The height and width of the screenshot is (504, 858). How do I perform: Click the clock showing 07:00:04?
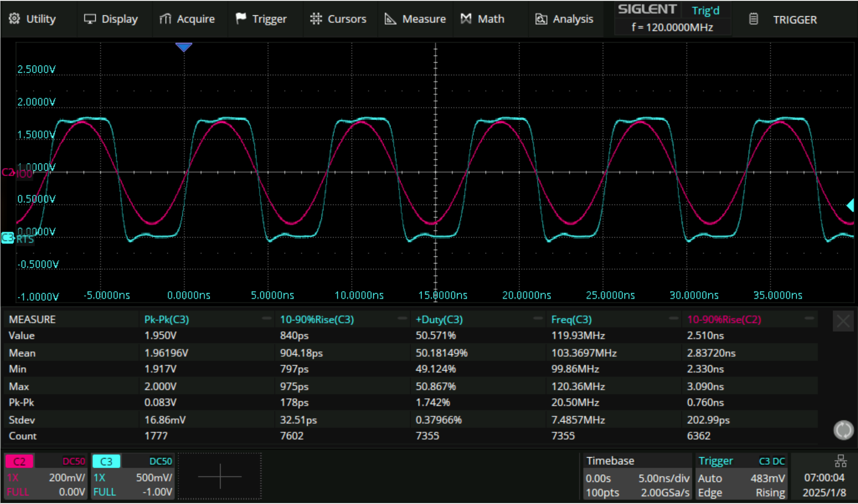click(824, 478)
